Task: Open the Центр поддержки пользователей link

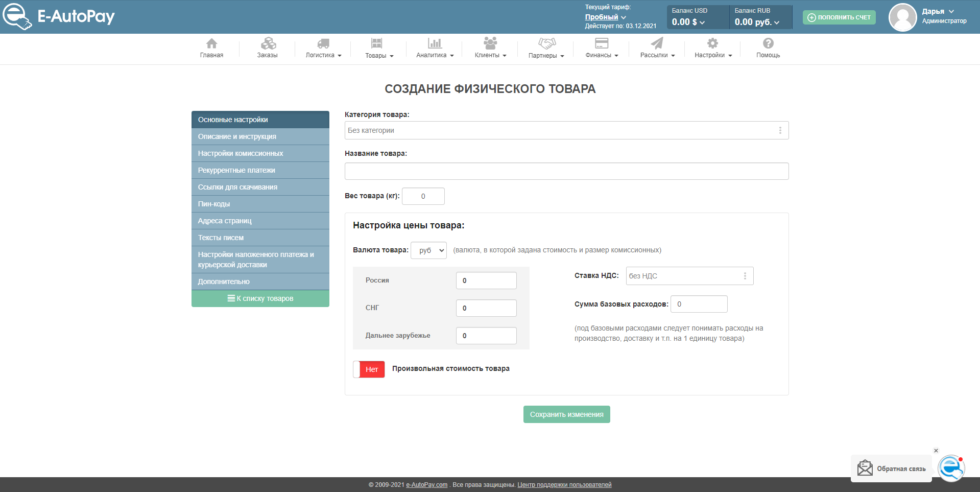Action: [x=564, y=485]
